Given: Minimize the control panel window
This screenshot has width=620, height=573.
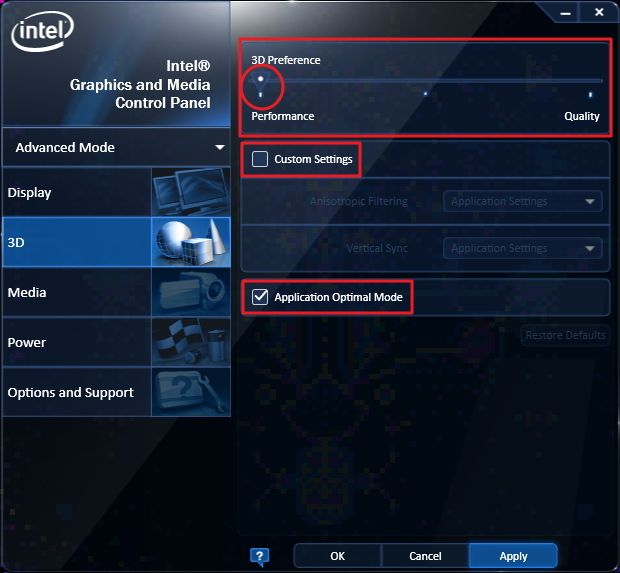Looking at the screenshot, I should tap(565, 13).
